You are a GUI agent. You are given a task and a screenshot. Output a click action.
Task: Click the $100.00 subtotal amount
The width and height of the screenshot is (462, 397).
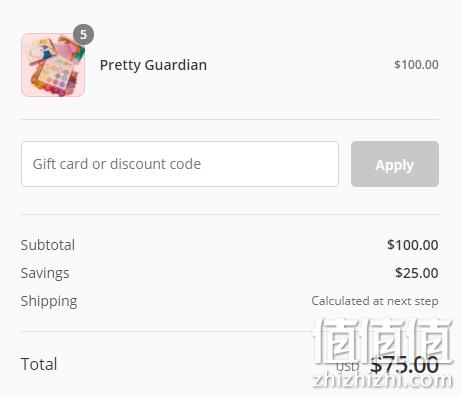pos(413,245)
